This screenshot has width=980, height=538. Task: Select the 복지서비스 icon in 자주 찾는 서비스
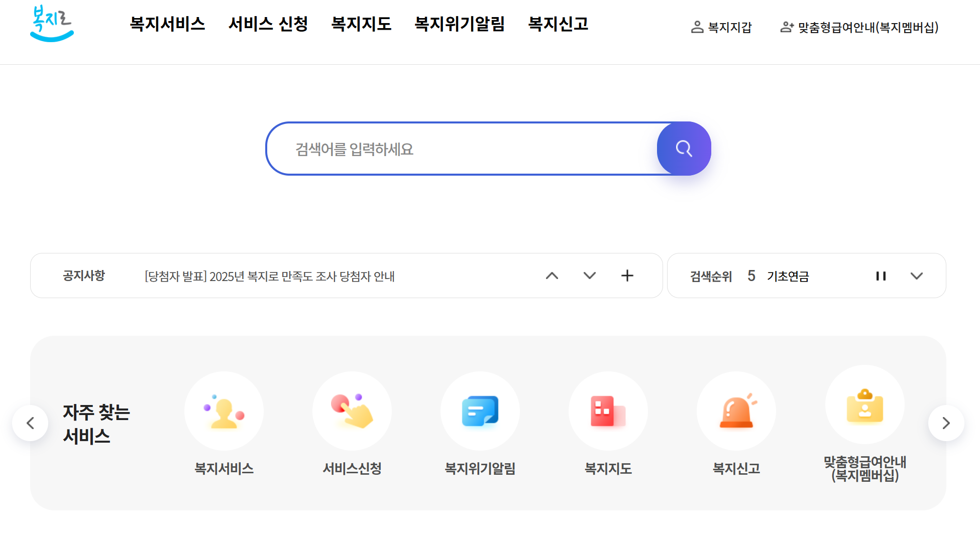tap(224, 411)
